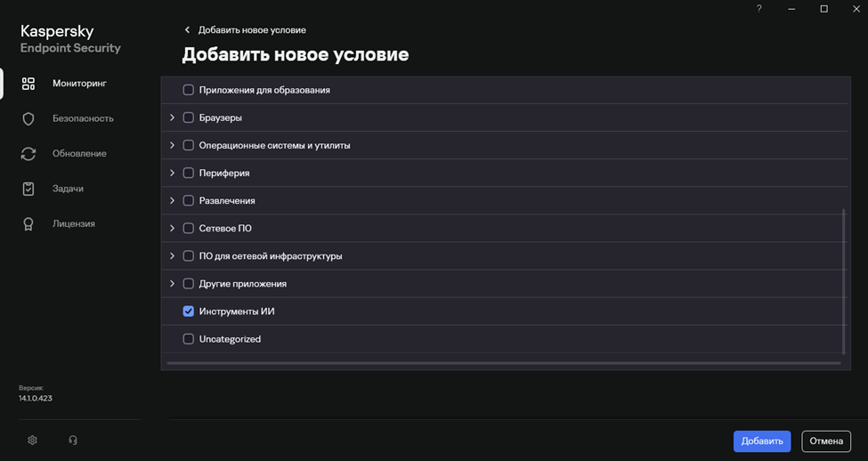Go back using the left arrow icon
The image size is (868, 461).
click(x=187, y=30)
